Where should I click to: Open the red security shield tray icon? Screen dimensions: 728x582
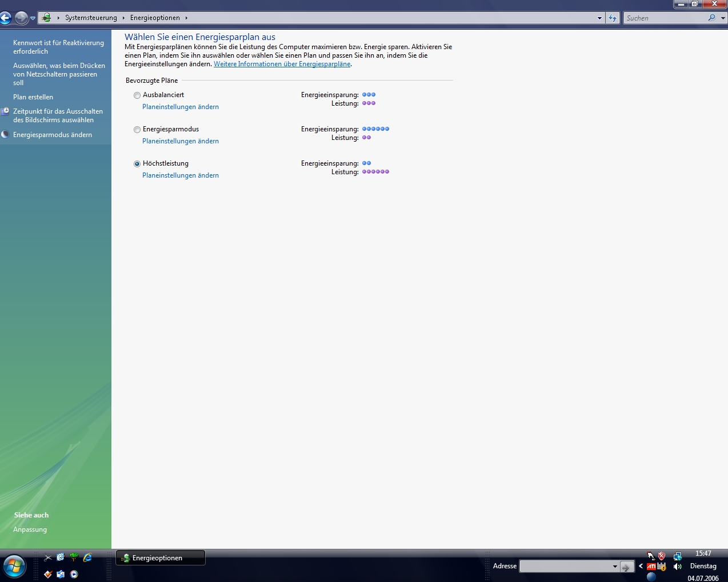click(662, 556)
